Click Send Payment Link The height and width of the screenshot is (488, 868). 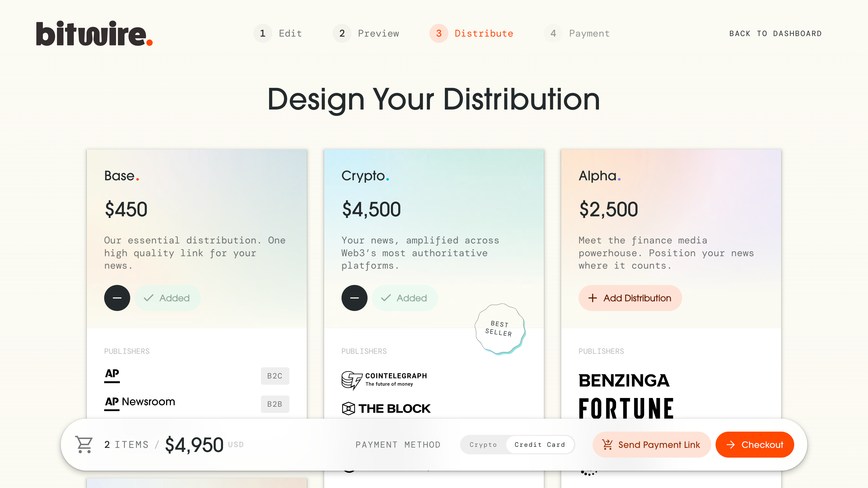coord(651,445)
